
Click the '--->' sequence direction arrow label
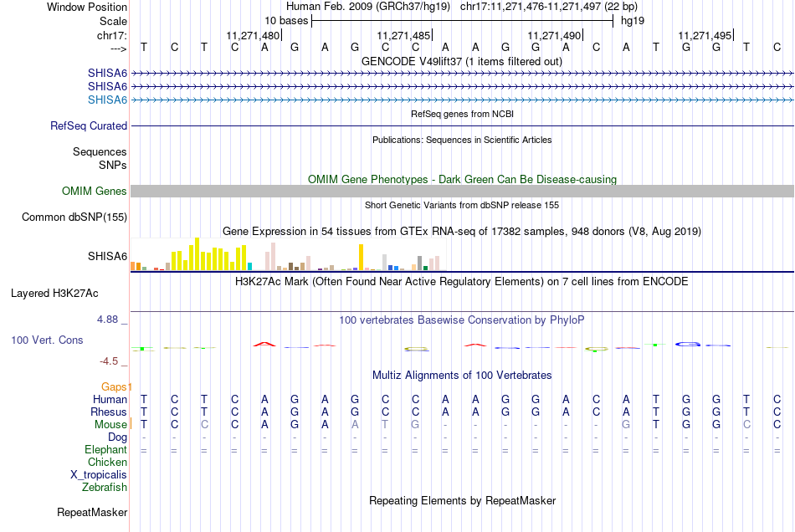click(118, 49)
